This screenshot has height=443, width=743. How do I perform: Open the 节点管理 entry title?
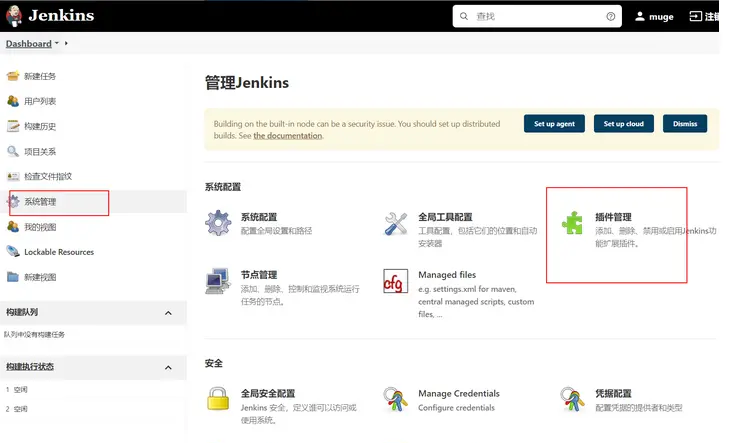(x=259, y=275)
